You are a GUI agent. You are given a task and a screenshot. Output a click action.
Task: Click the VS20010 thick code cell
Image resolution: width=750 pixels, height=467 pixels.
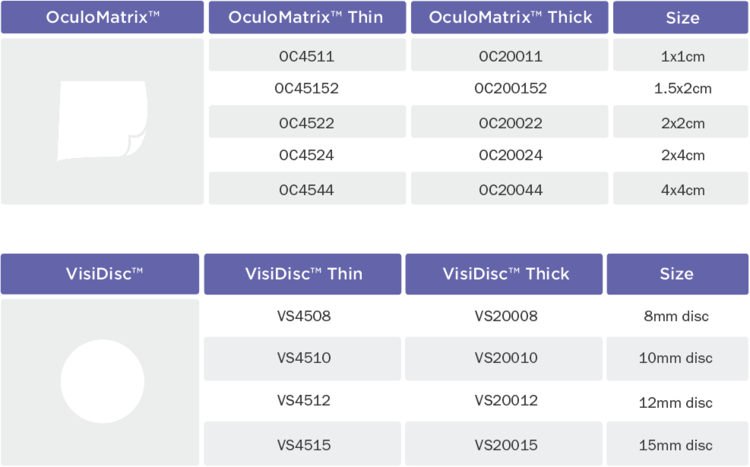click(506, 357)
